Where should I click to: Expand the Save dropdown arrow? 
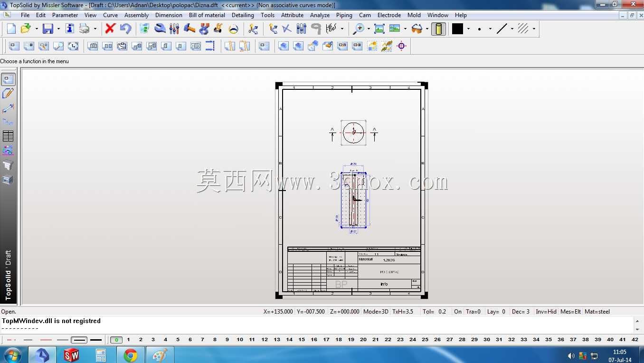pyautogui.click(x=58, y=29)
